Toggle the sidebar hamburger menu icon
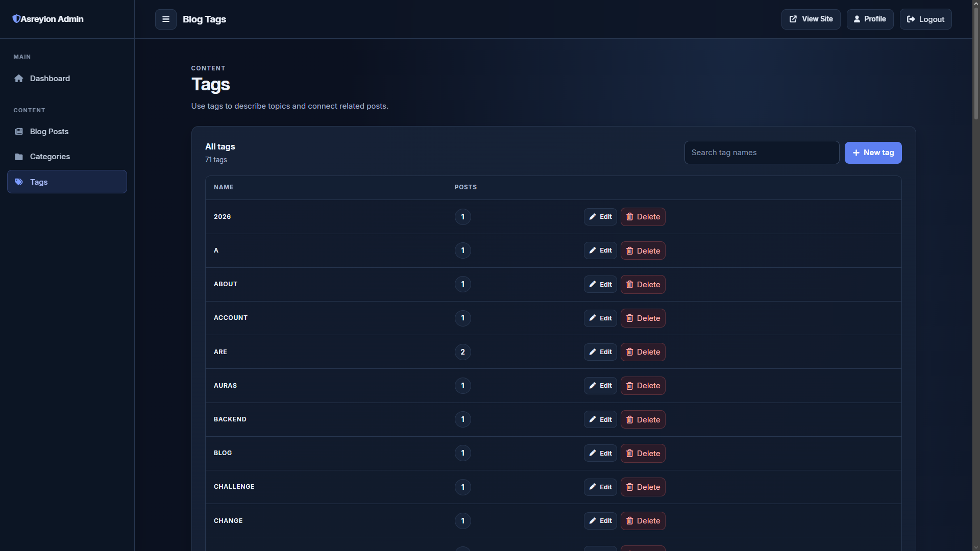980x551 pixels. point(166,19)
